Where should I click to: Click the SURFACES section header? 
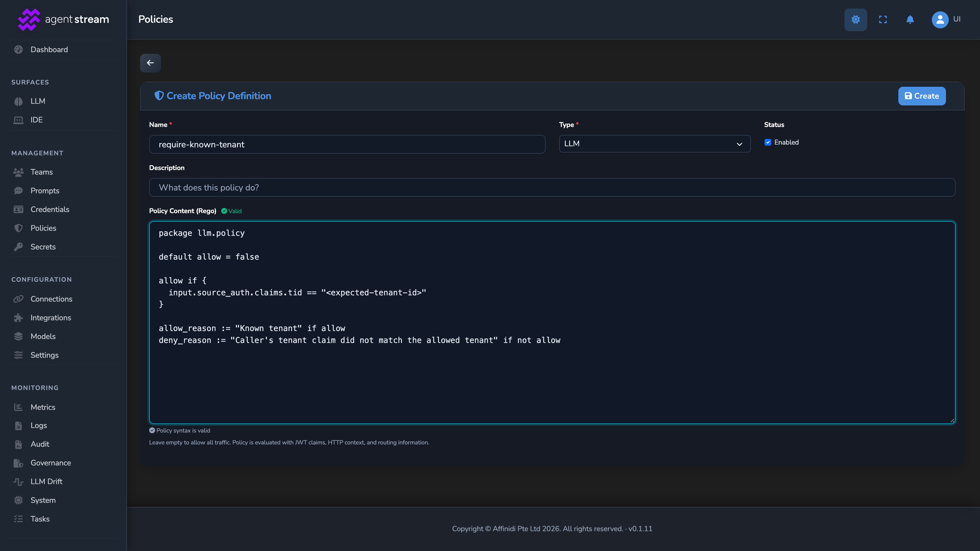click(x=30, y=82)
